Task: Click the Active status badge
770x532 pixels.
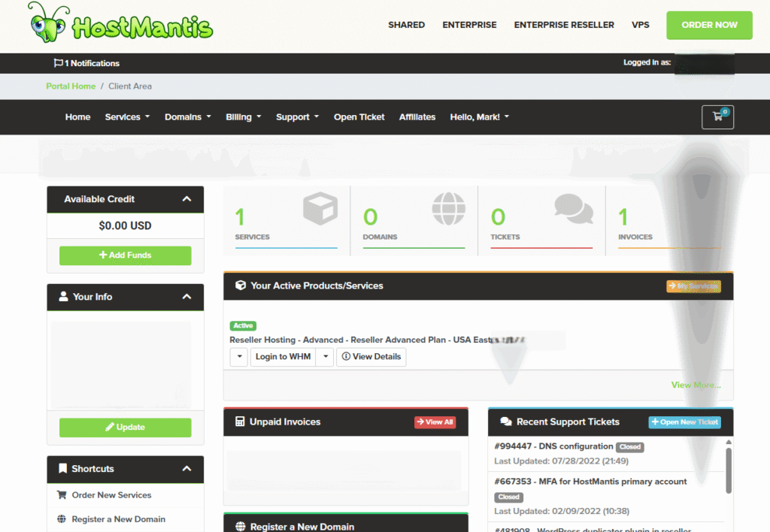Action: tap(243, 325)
